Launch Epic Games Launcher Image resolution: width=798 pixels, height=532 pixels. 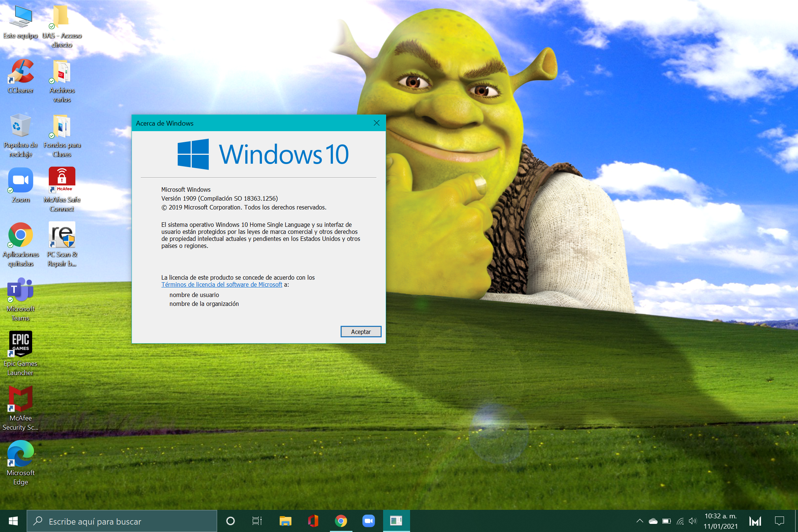(21, 354)
